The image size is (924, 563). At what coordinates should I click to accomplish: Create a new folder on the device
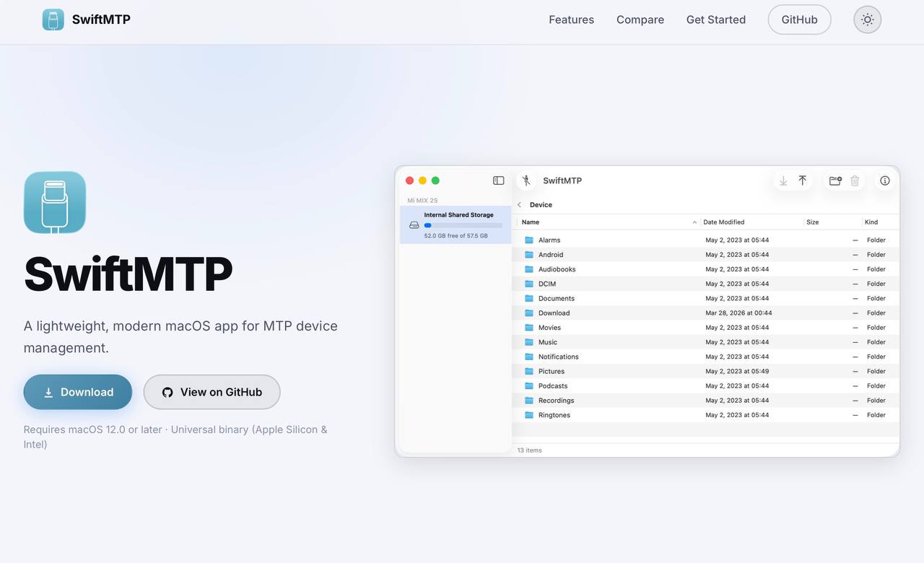tap(835, 180)
